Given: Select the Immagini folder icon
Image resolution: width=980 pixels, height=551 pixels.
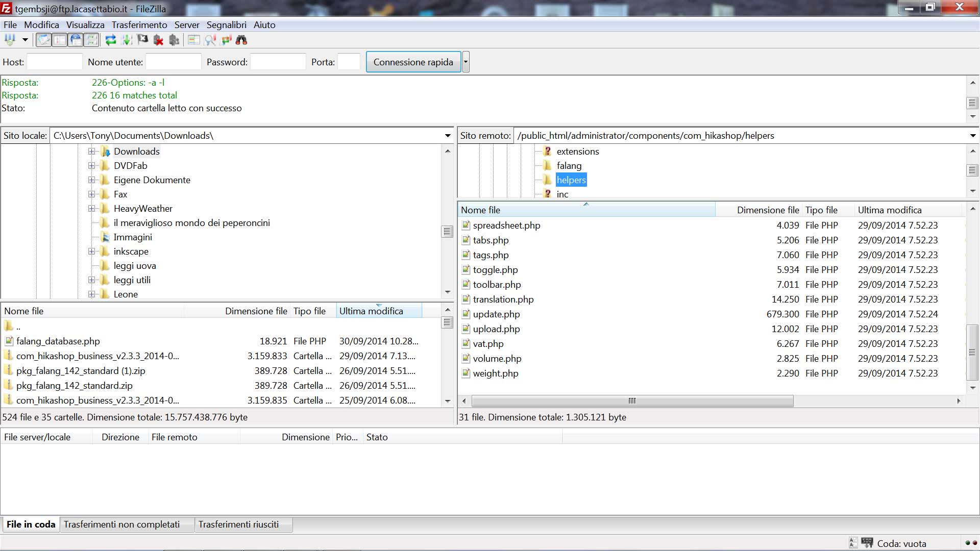Looking at the screenshot, I should coord(105,237).
